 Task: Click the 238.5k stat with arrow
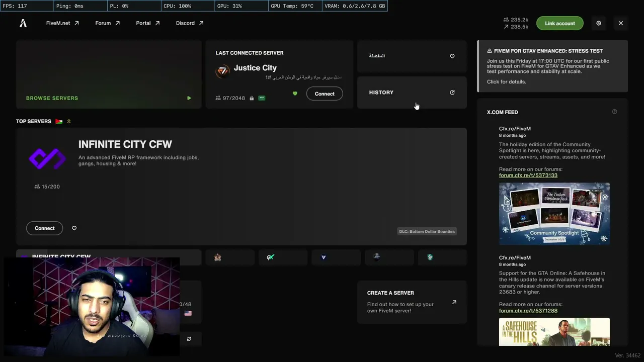[x=516, y=27]
